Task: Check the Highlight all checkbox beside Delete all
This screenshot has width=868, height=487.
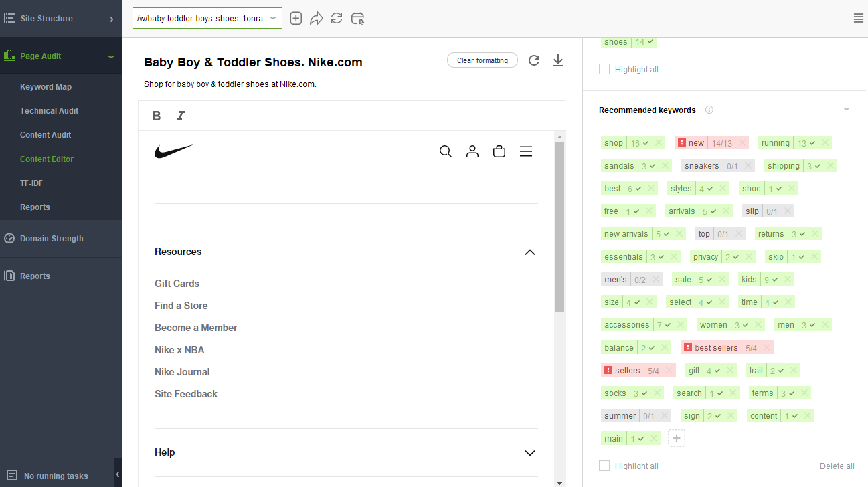Action: [x=604, y=466]
